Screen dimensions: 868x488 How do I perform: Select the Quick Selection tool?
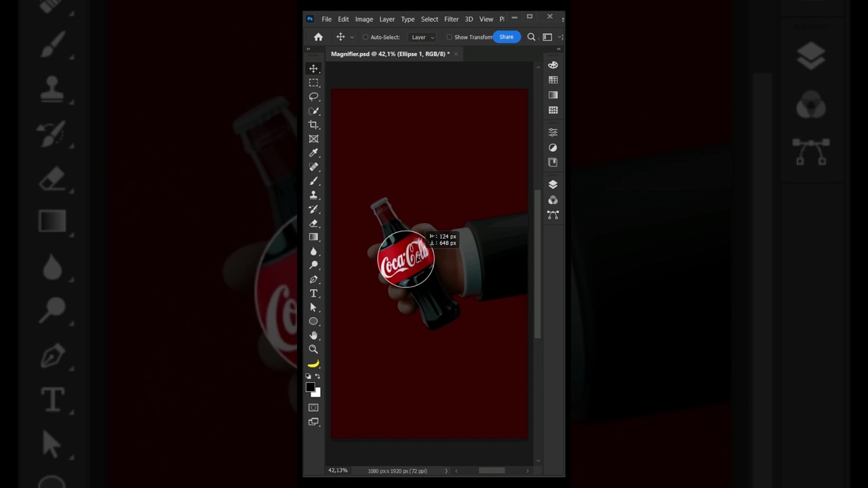(x=313, y=111)
